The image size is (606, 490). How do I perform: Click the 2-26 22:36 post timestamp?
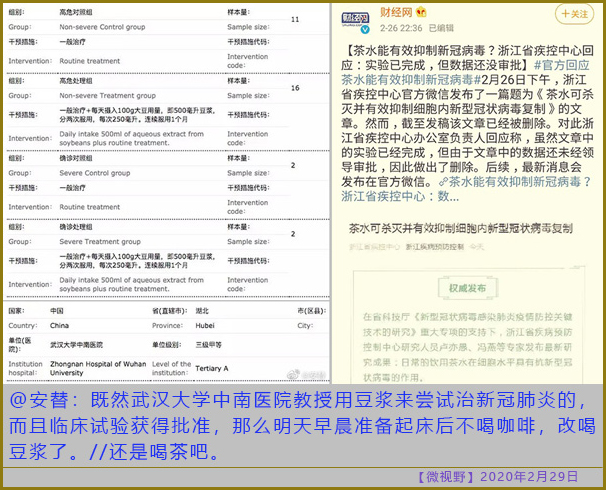(401, 28)
